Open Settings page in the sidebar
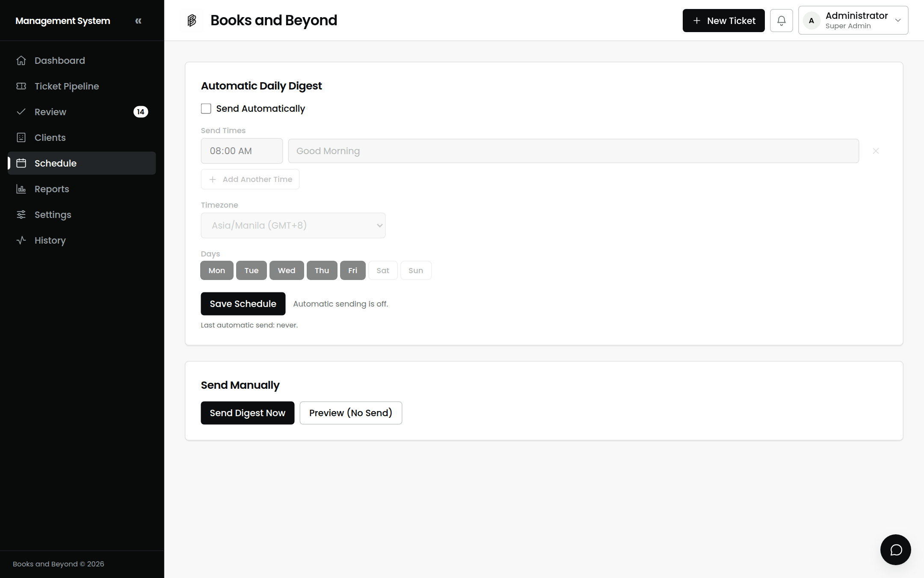This screenshot has width=924, height=578. point(82,215)
